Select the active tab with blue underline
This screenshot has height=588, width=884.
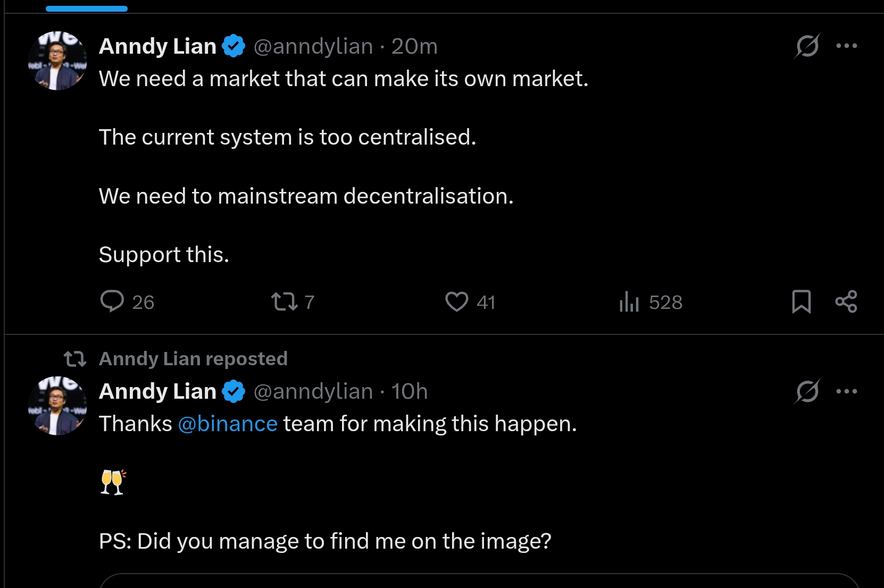87,6
